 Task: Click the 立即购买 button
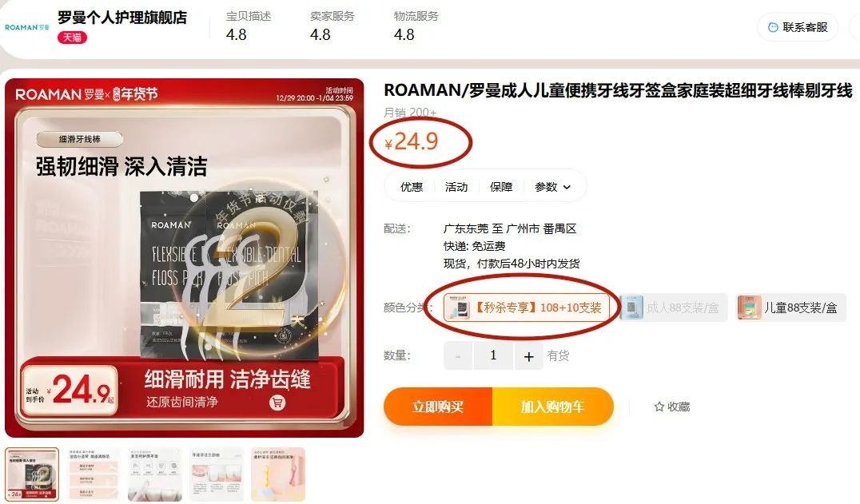coord(438,407)
